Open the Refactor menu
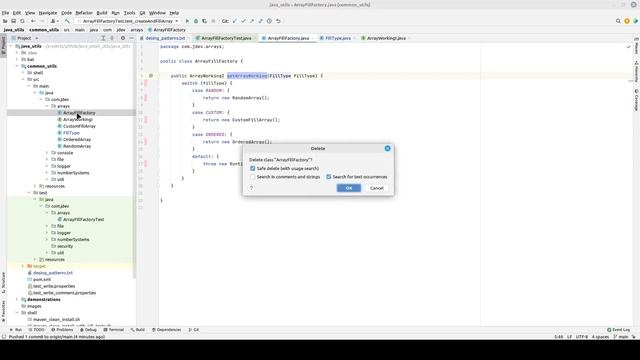 (84, 13)
